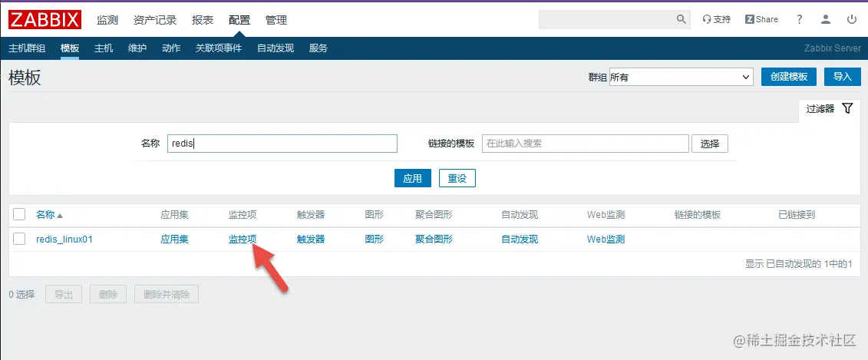Expand the 群组 dropdown
The image size is (868, 360).
click(681, 78)
